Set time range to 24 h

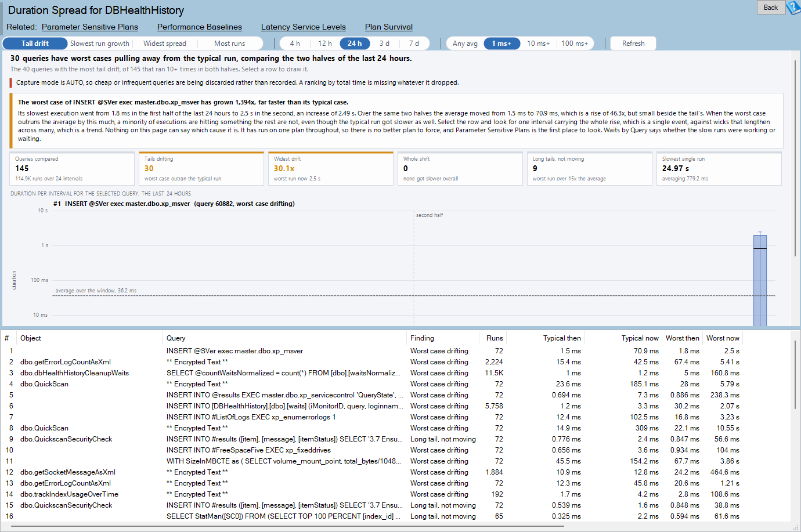(x=355, y=44)
